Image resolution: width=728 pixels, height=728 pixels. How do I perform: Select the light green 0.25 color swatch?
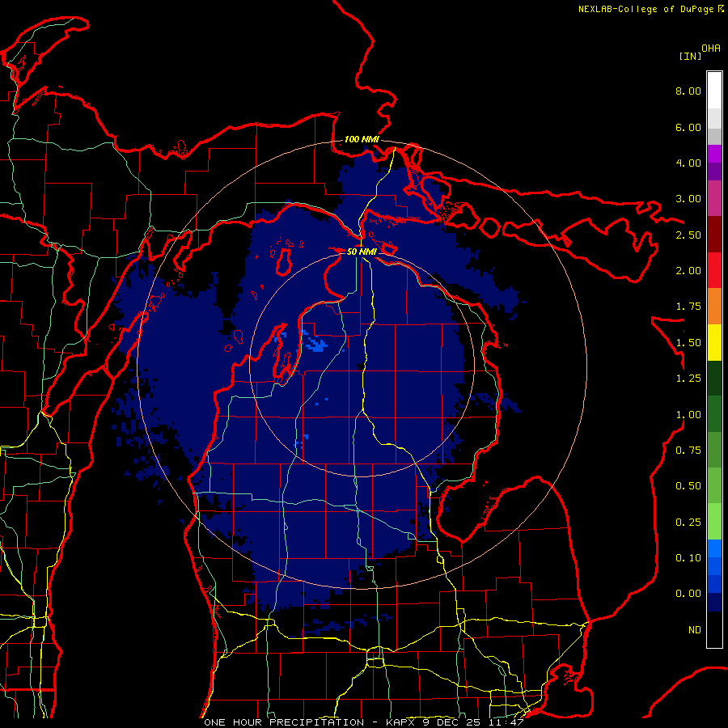click(714, 522)
